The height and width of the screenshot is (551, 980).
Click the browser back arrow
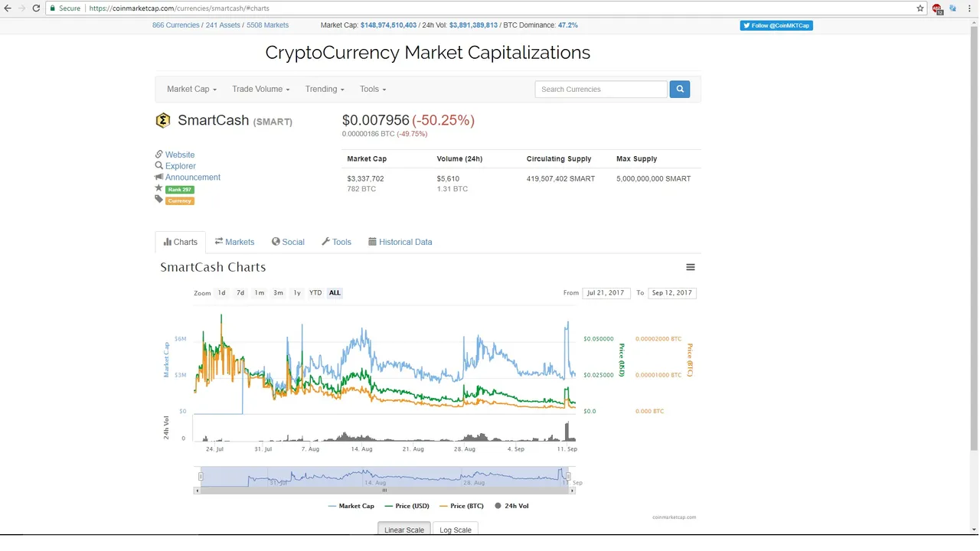(x=7, y=8)
